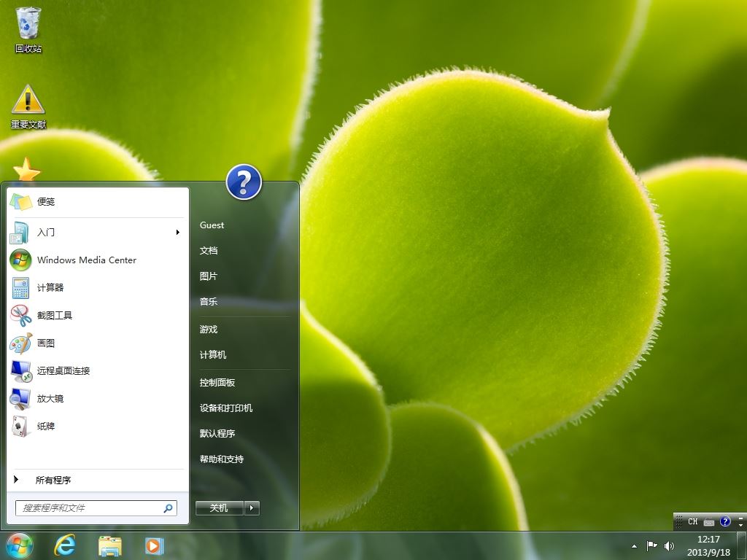Viewport: 747px width, 560px height.
Task: Click the Windows Start orb
Action: [x=20, y=545]
